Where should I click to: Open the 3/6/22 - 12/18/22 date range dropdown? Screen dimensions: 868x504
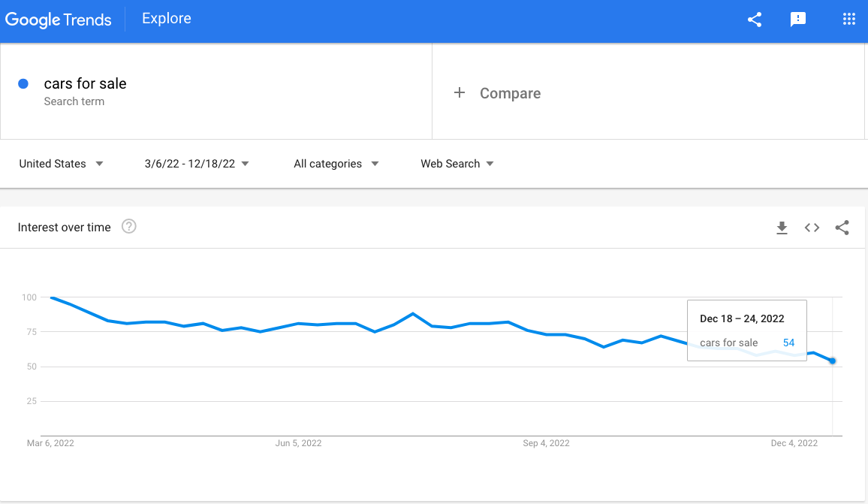(197, 164)
